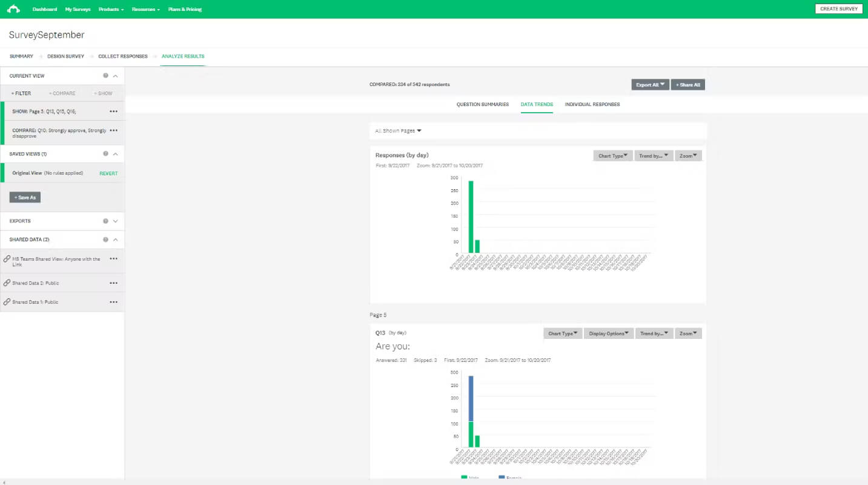Screen dimensions: 868x485
Task: Open three-dot menu for COMPARE rule
Action: pyautogui.click(x=113, y=130)
